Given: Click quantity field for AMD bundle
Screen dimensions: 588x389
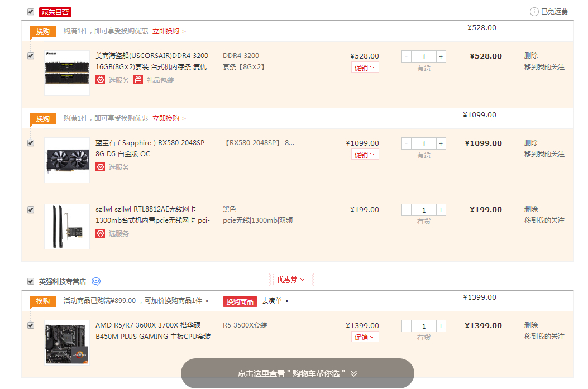Looking at the screenshot, I should click(x=424, y=326).
